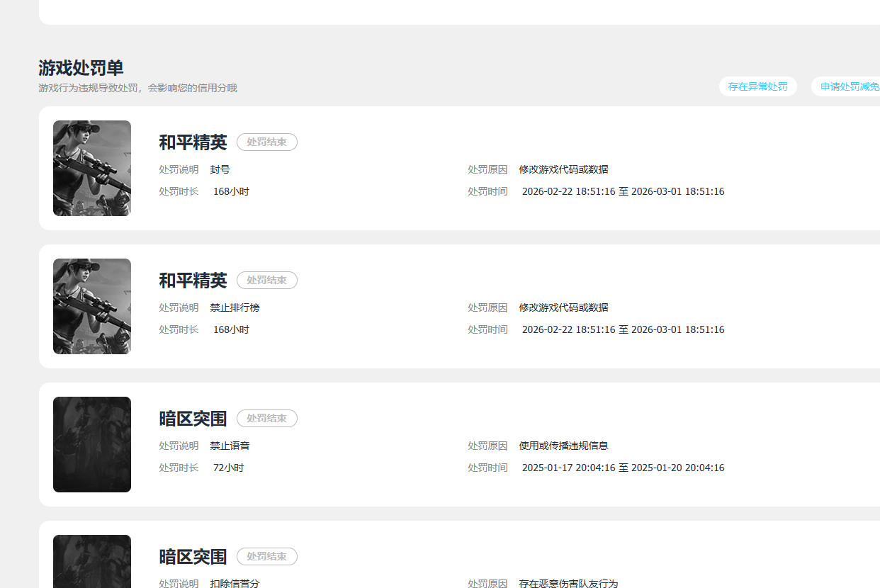Click the subtitle 游戏行为违规导致处罚，会影响您的信用分哦
Image resolution: width=880 pixels, height=588 pixels.
coord(137,88)
